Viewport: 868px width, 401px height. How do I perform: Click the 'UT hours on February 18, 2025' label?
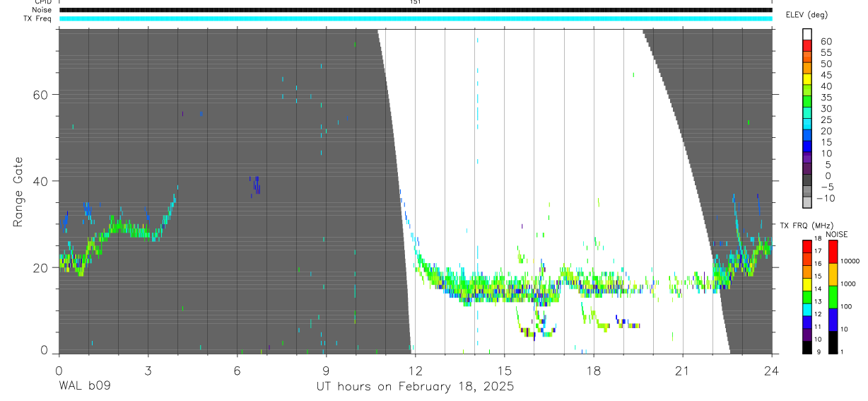415,387
